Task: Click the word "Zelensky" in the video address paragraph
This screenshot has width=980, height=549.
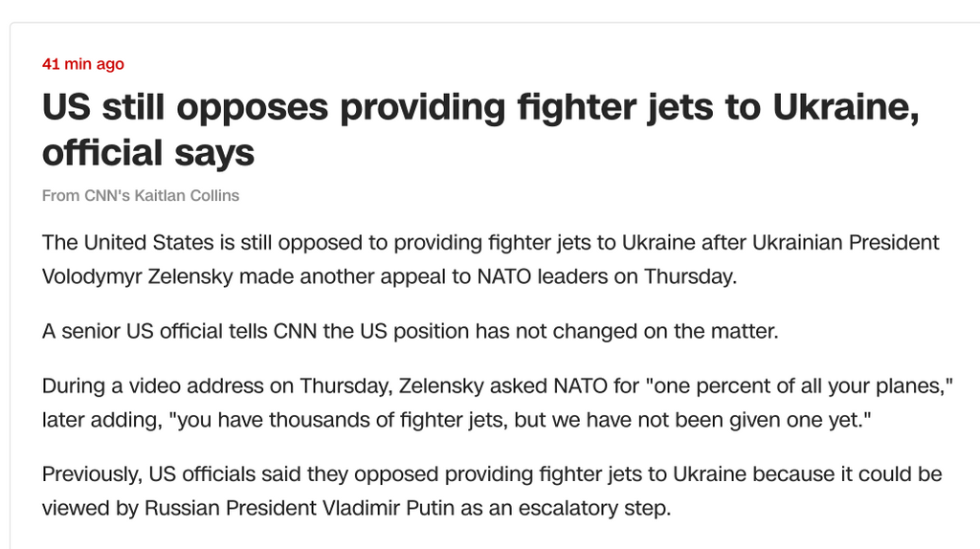Action: (x=440, y=386)
